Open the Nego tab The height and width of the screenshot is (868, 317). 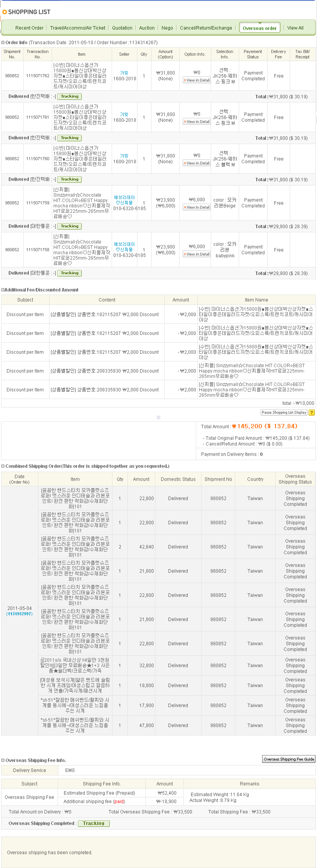coord(167,28)
